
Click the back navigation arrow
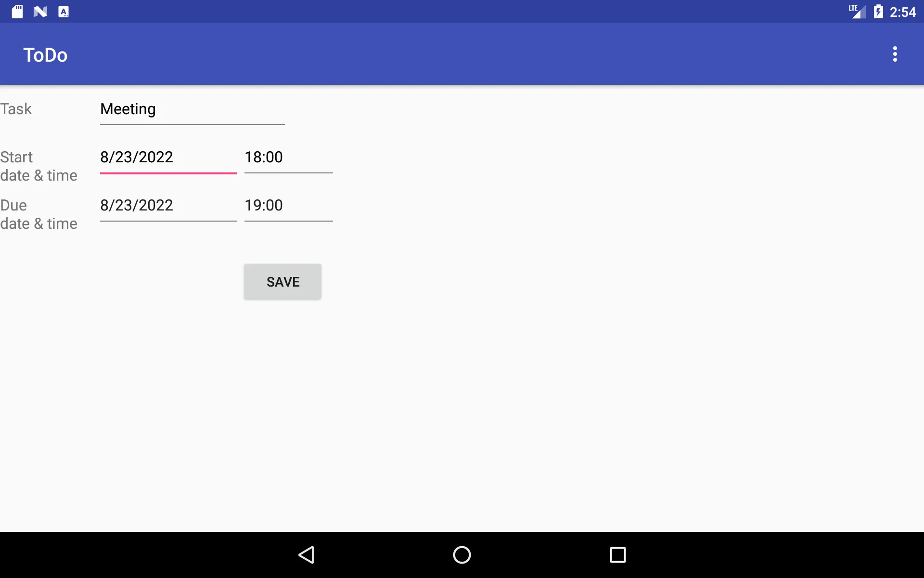(307, 554)
